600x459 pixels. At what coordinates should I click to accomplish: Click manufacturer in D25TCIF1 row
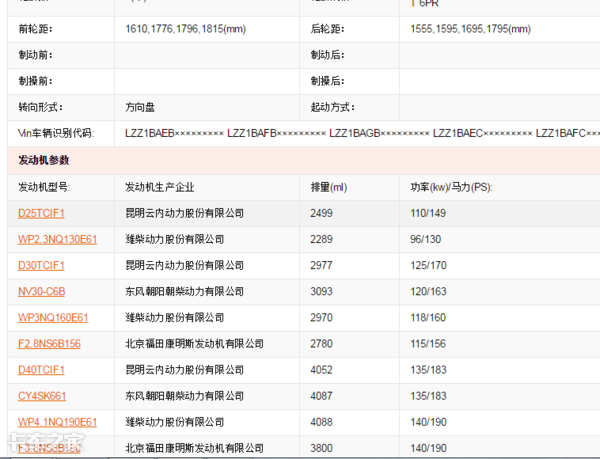(184, 213)
